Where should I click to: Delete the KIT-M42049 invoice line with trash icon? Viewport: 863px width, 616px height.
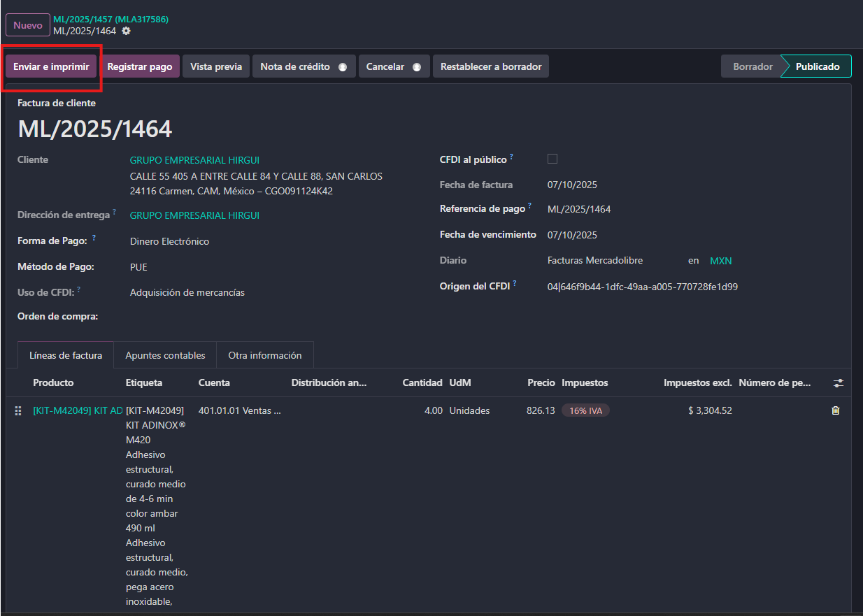coord(835,410)
